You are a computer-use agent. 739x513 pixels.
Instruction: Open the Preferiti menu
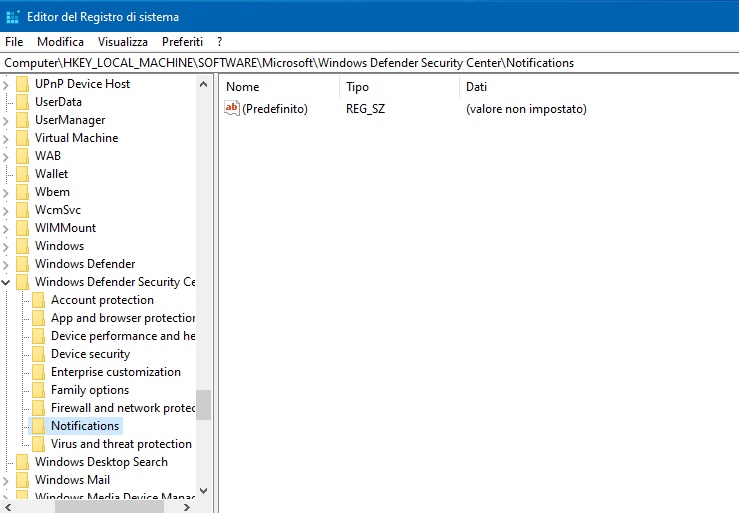pos(182,42)
